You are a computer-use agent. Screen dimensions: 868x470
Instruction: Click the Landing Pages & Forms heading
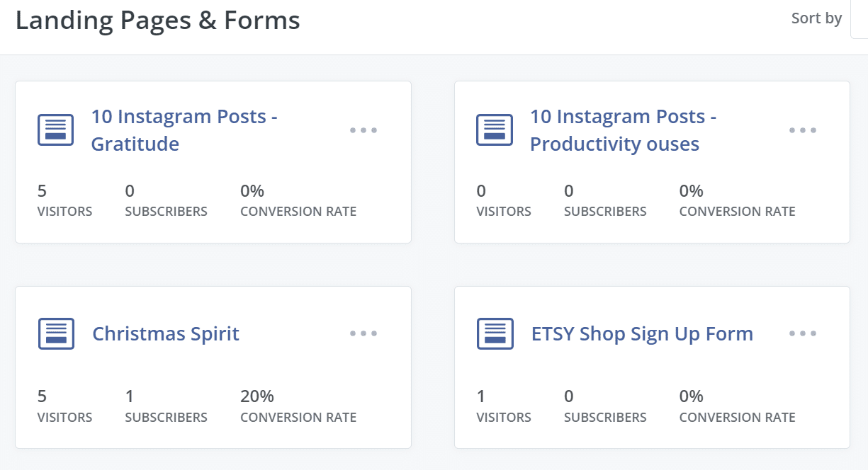click(159, 20)
